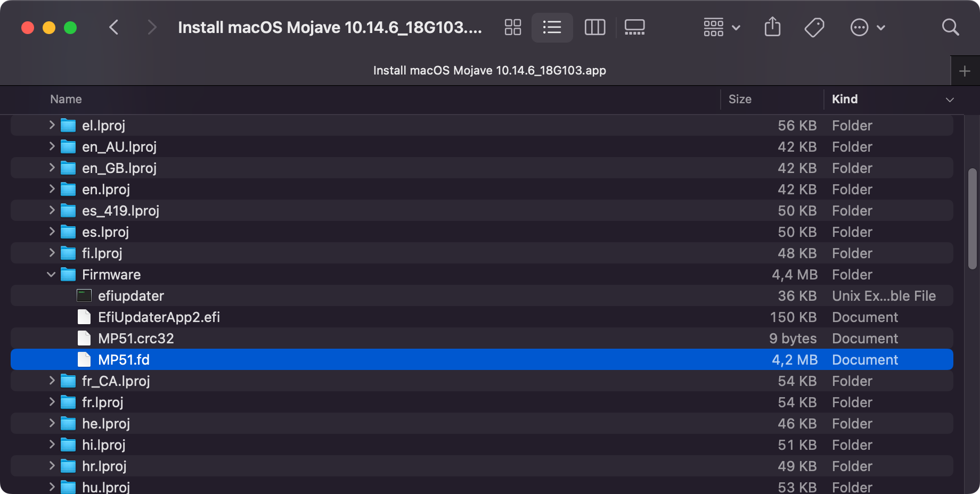Click the en_GB.lproj folder icon

pos(68,168)
